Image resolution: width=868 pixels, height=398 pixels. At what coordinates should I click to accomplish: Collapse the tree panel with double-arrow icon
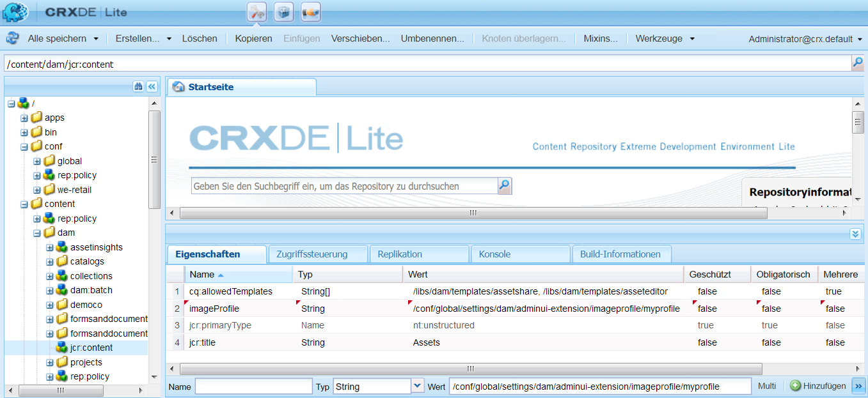152,86
